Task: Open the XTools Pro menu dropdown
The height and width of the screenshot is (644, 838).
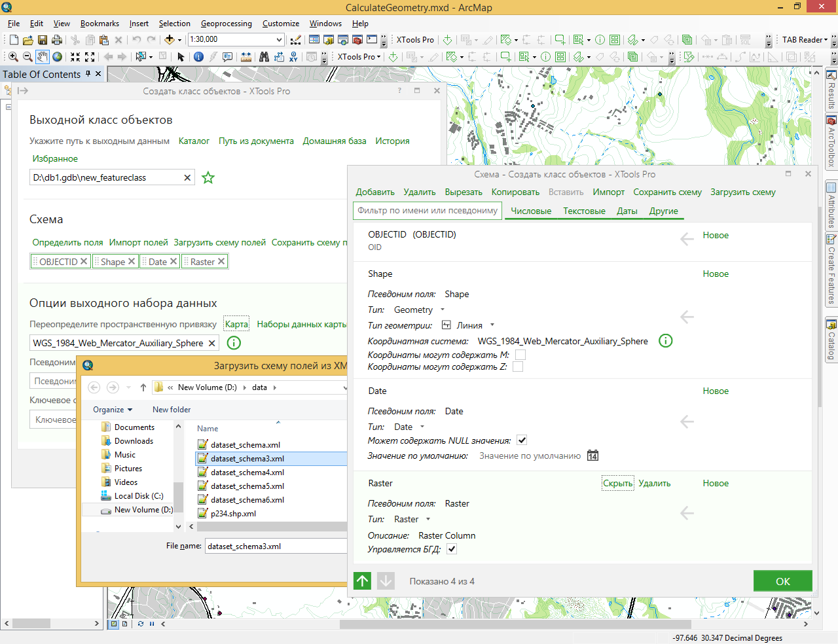Action: pyautogui.click(x=359, y=57)
